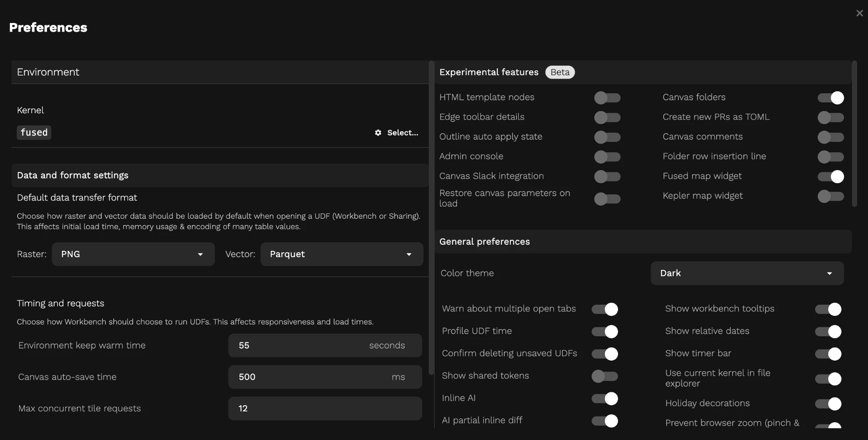Click the right panel scrollbar
This screenshot has height=440, width=868.
point(855,134)
